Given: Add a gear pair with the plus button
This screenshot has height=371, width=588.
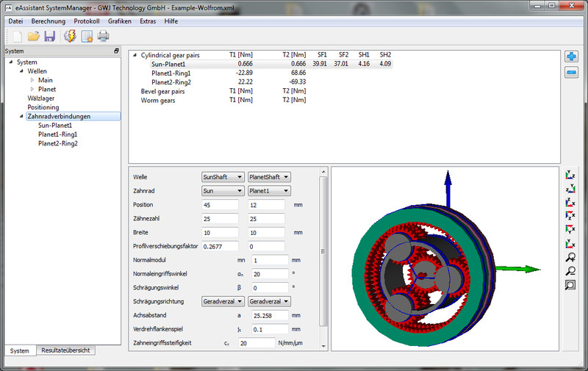Looking at the screenshot, I should tap(571, 57).
